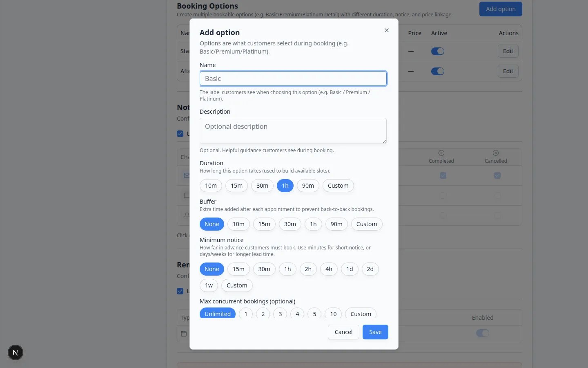The height and width of the screenshot is (368, 588).
Task: Choose Custom buffer
Action: click(367, 224)
